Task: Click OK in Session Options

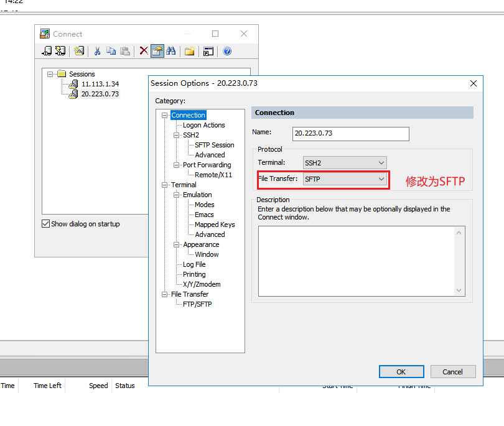Action: (401, 372)
